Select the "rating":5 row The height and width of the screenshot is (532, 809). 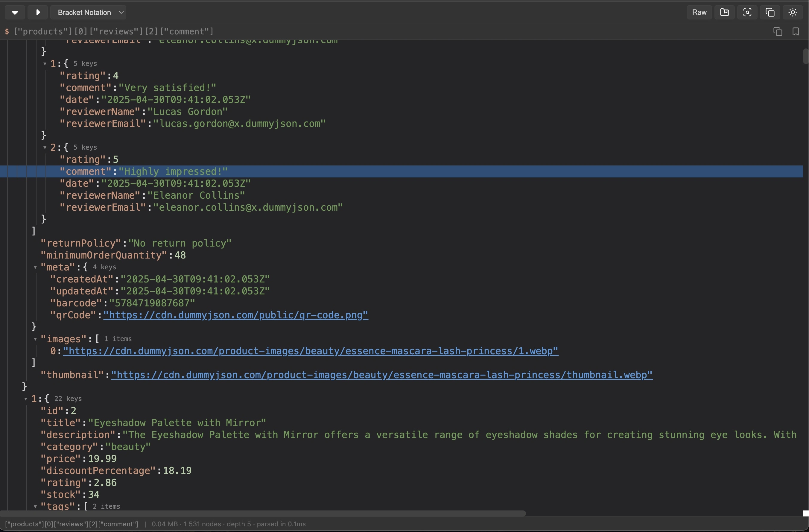pyautogui.click(x=402, y=159)
